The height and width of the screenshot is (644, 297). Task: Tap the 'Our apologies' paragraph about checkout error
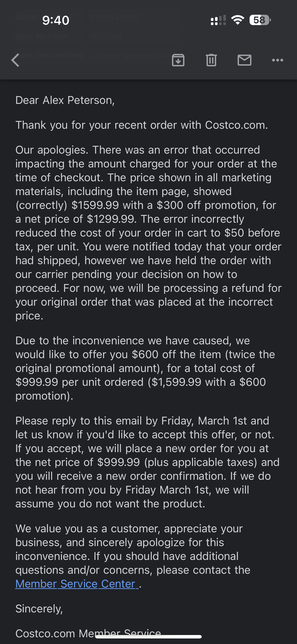pos(148,233)
